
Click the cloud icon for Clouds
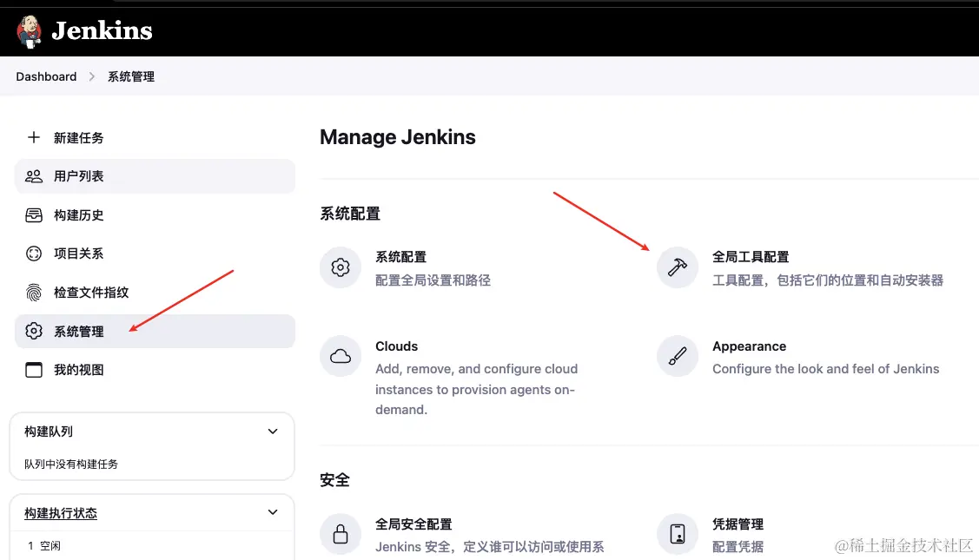click(341, 357)
